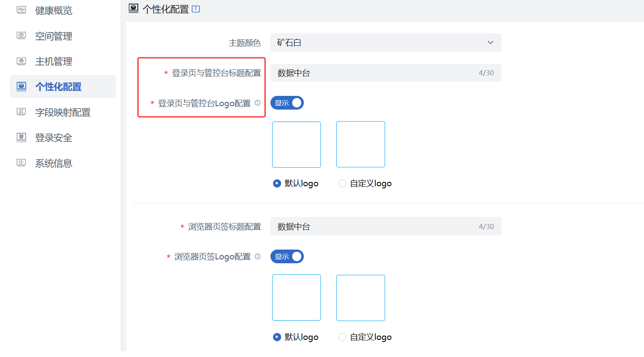Click info icon beside 浏览器页签Logo配置

coord(257,256)
